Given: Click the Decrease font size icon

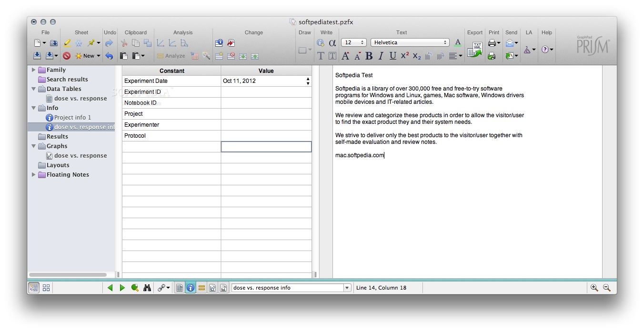Looking at the screenshot, I should coord(357,56).
